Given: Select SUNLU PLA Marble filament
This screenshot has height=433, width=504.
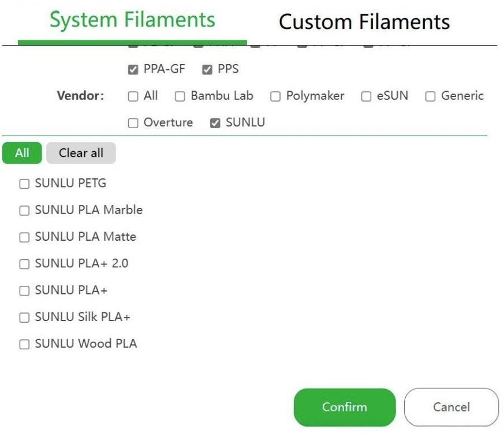Looking at the screenshot, I should (24, 211).
